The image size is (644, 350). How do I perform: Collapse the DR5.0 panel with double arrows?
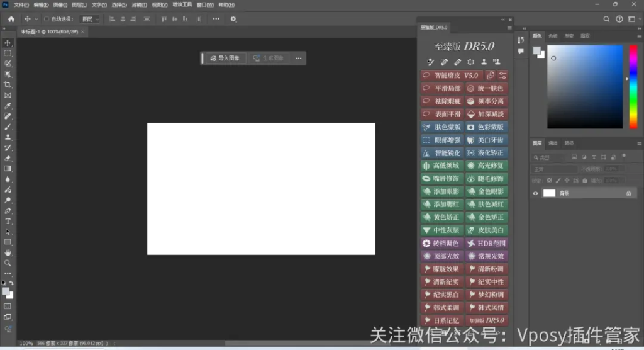pyautogui.click(x=502, y=20)
